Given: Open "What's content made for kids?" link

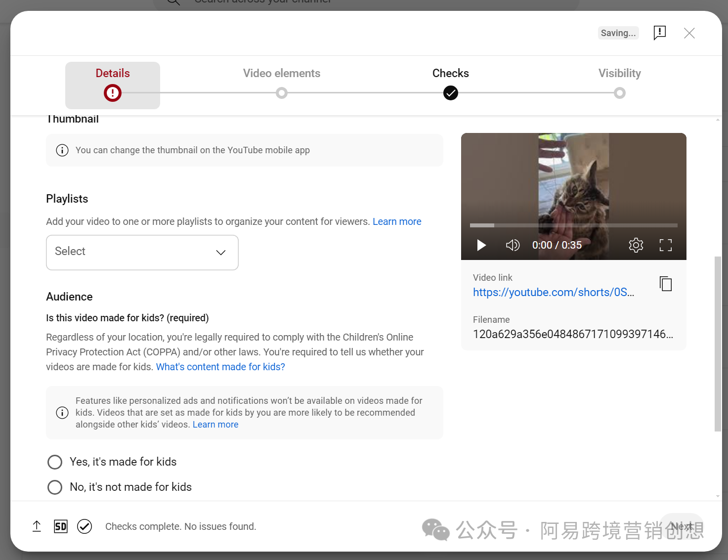Looking at the screenshot, I should 220,367.
